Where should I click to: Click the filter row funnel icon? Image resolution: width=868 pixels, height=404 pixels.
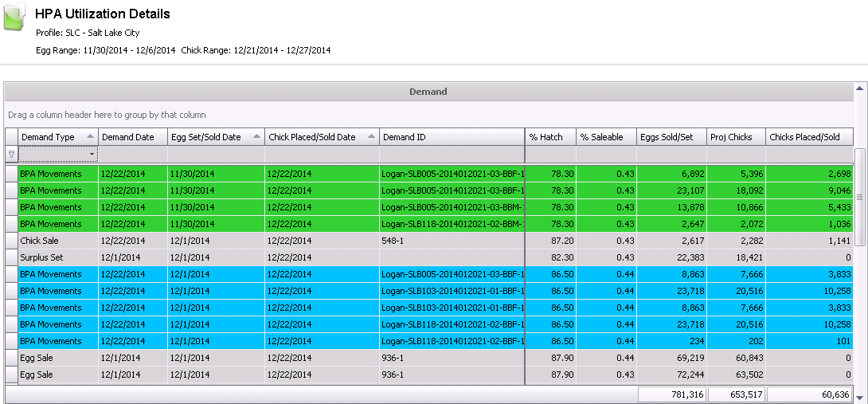[11, 154]
